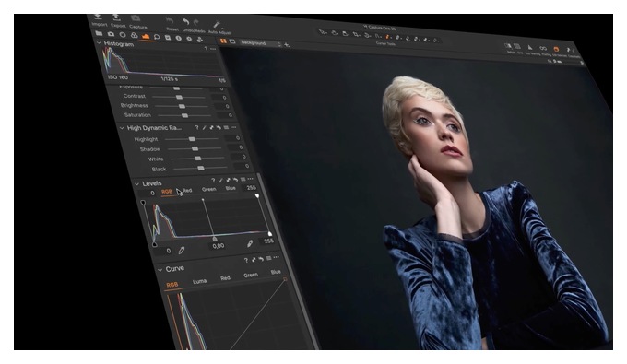Click the Levels output white 255 field
627x364 pixels.
268,241
